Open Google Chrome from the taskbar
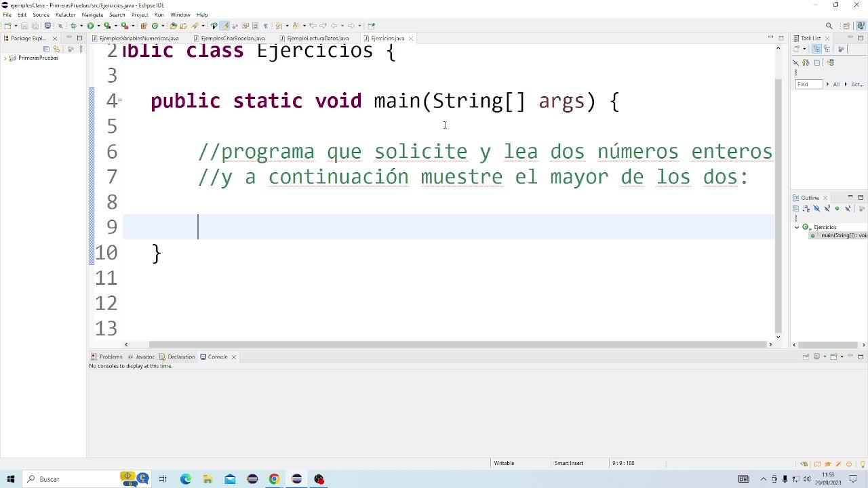Screen dimensions: 868x488 [274, 479]
